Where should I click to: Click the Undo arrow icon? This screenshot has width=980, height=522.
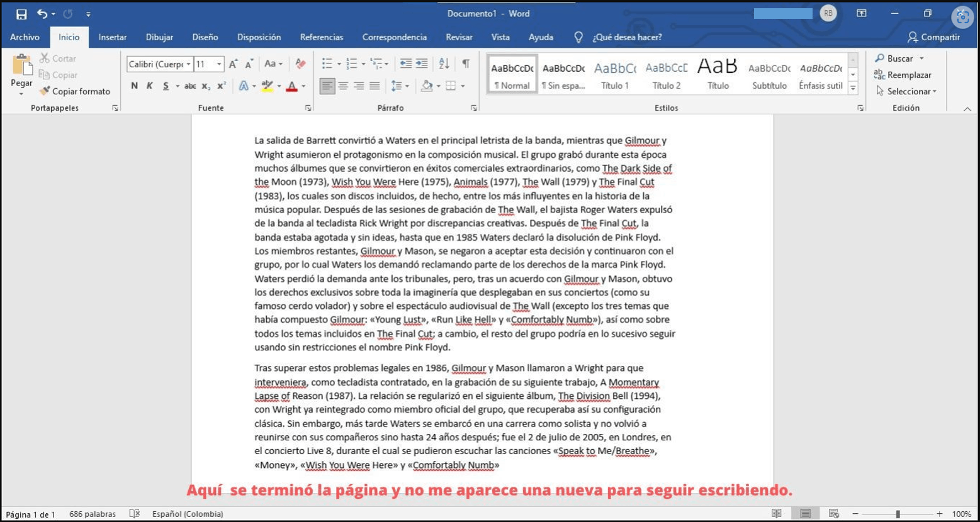tap(42, 14)
